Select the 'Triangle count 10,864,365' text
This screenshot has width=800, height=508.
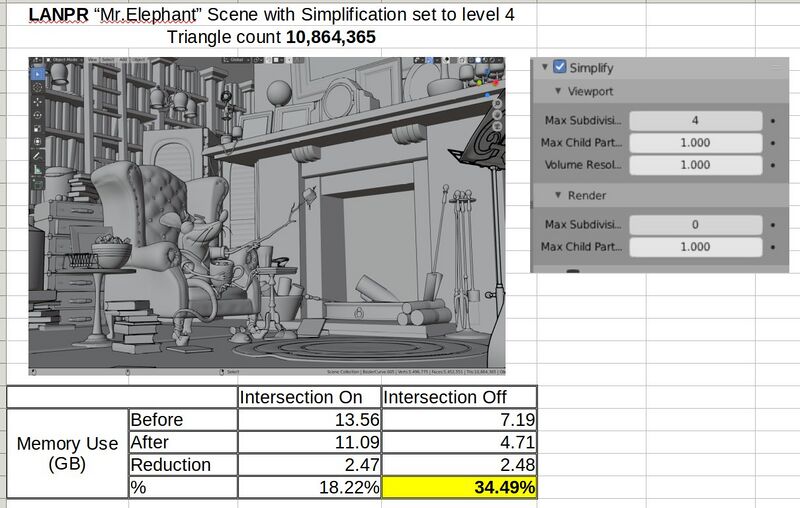(271, 37)
